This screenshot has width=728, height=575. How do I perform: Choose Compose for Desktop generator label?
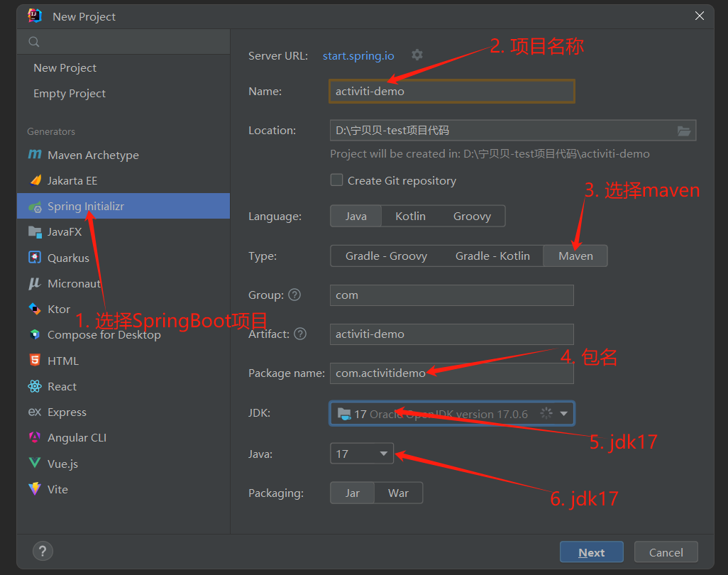[104, 335]
